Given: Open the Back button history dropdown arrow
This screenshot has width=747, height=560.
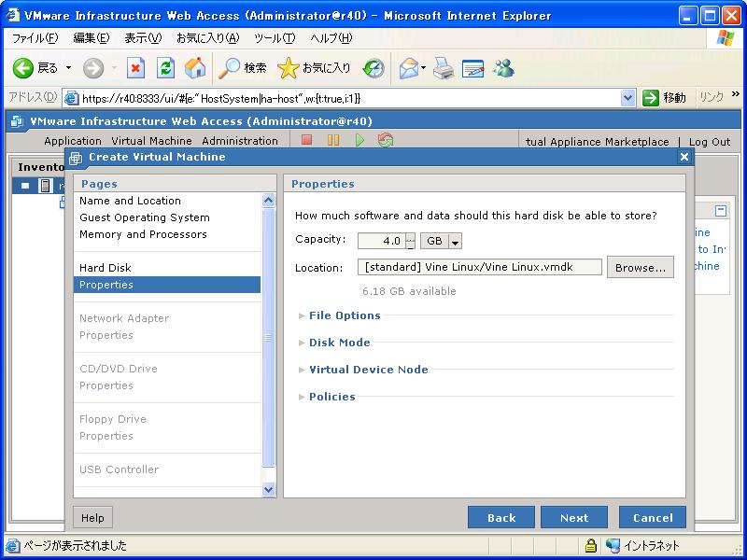Looking at the screenshot, I should click(68, 68).
